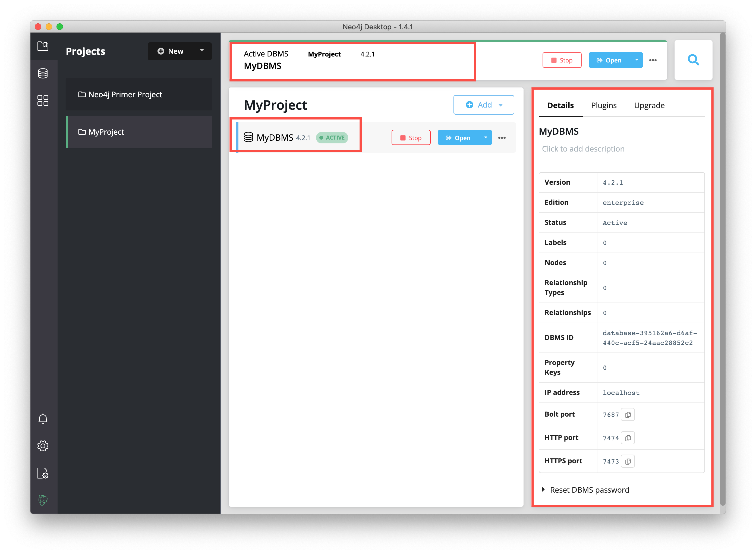Viewport: 756px width, 554px height.
Task: Click the 'Active' status value in details
Action: 615,223
